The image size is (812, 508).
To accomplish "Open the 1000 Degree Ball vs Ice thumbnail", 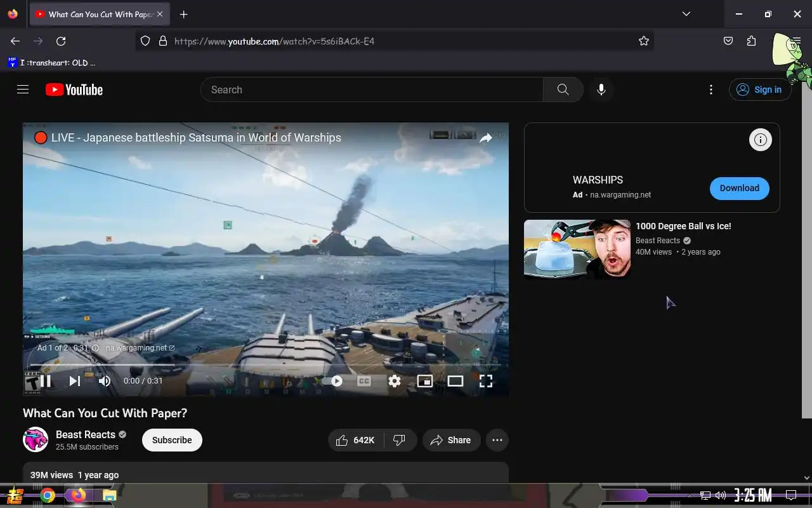I will tap(577, 249).
